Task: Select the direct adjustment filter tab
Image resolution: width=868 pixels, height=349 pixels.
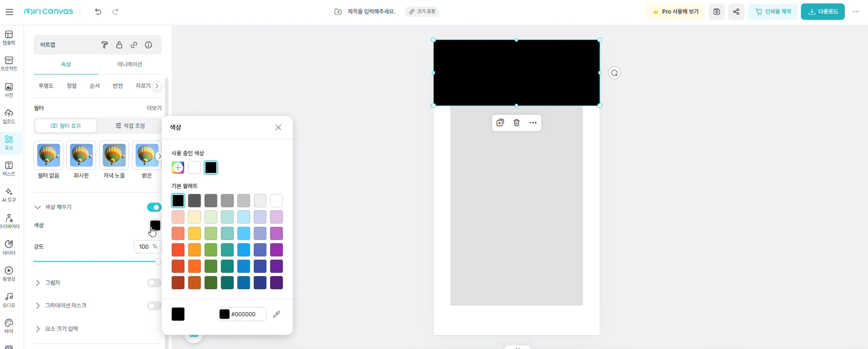Action: 130,126
